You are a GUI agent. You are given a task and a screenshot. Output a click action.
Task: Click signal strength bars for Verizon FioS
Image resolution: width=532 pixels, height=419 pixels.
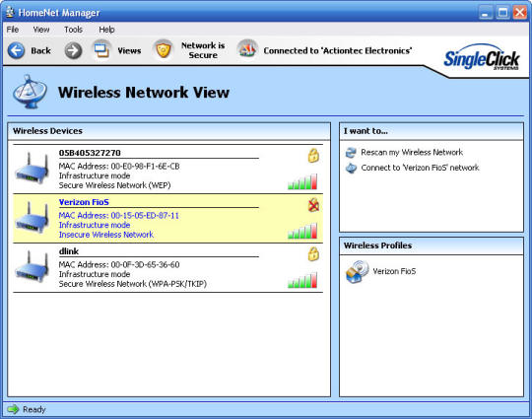click(302, 231)
